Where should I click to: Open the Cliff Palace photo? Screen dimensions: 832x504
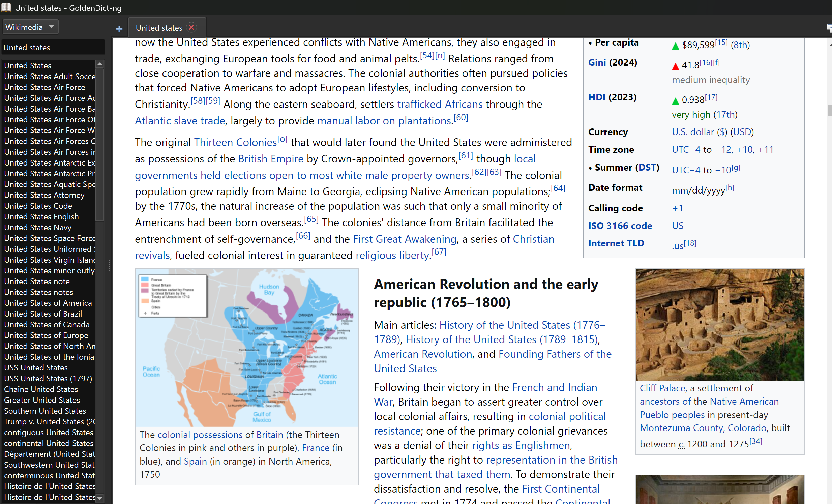(x=719, y=324)
